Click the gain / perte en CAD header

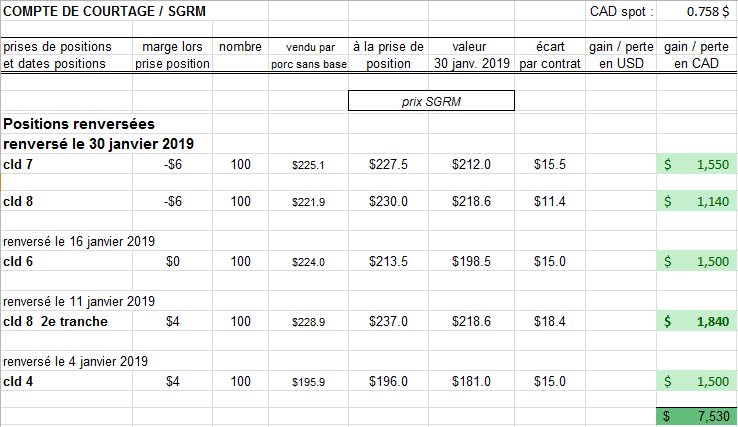696,55
